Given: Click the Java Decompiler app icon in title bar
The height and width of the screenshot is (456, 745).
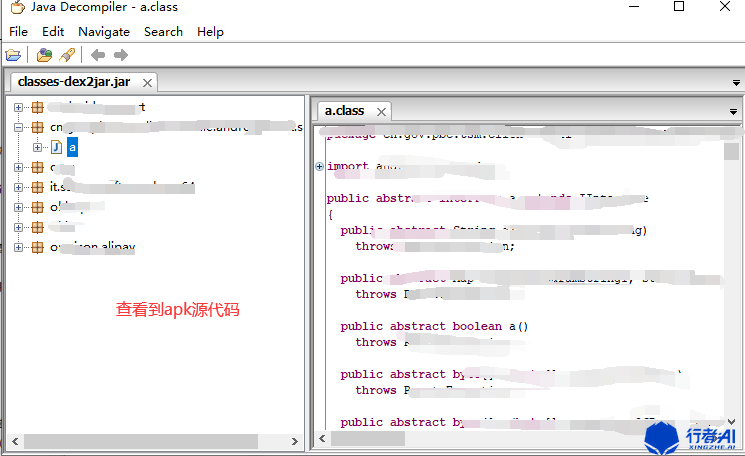Looking at the screenshot, I should [18, 7].
